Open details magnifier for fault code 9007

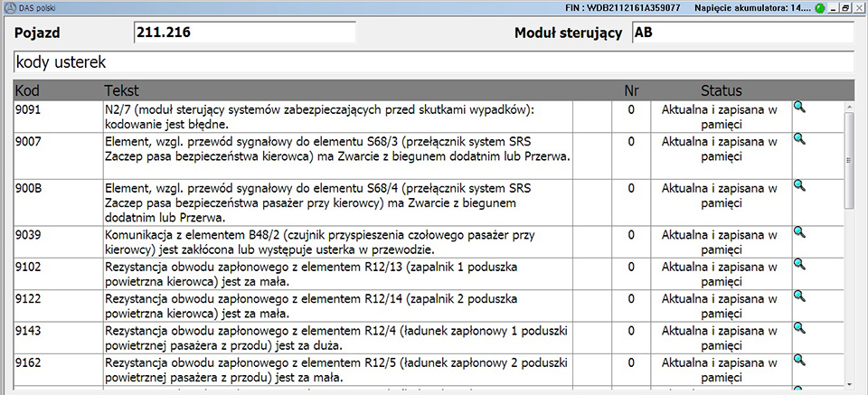(x=799, y=137)
